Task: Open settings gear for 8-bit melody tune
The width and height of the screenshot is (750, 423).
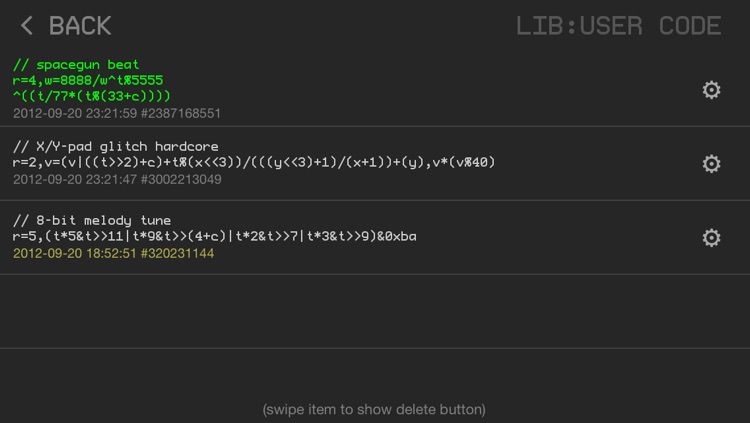Action: [711, 237]
